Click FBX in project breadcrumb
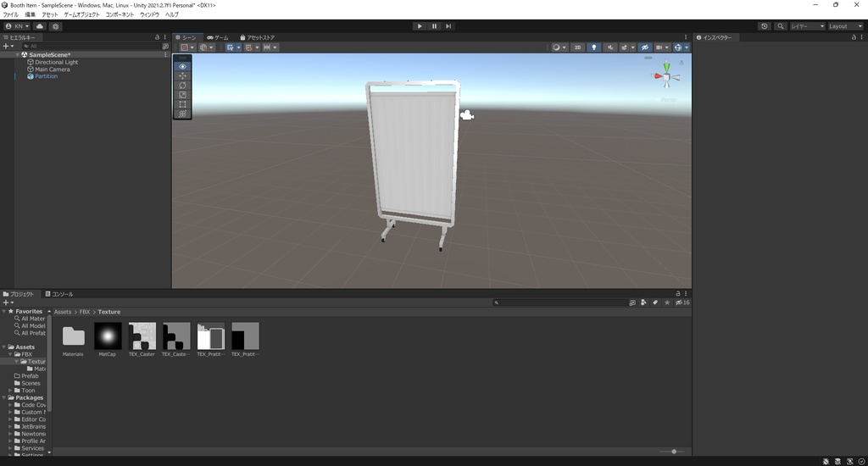This screenshot has width=868, height=466. (85, 312)
